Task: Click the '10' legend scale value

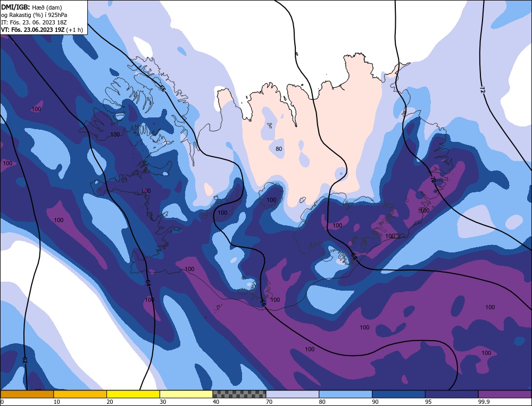Action: 57,402
